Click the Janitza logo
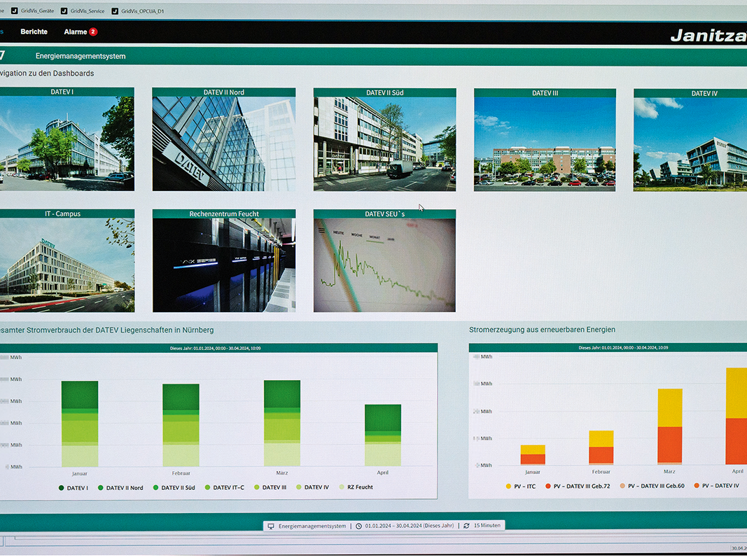Image resolution: width=747 pixels, height=560 pixels. click(x=708, y=35)
